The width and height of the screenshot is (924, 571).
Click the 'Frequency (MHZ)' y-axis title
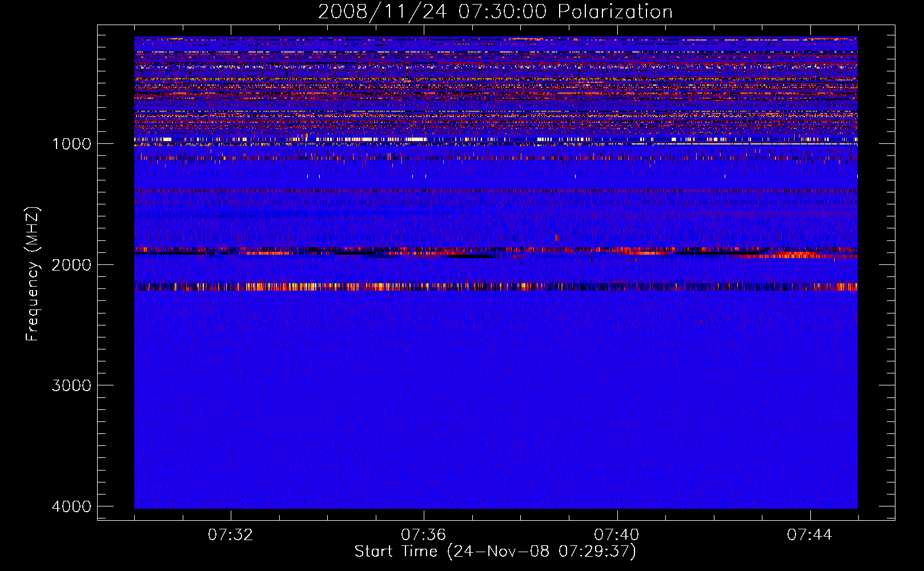33,274
